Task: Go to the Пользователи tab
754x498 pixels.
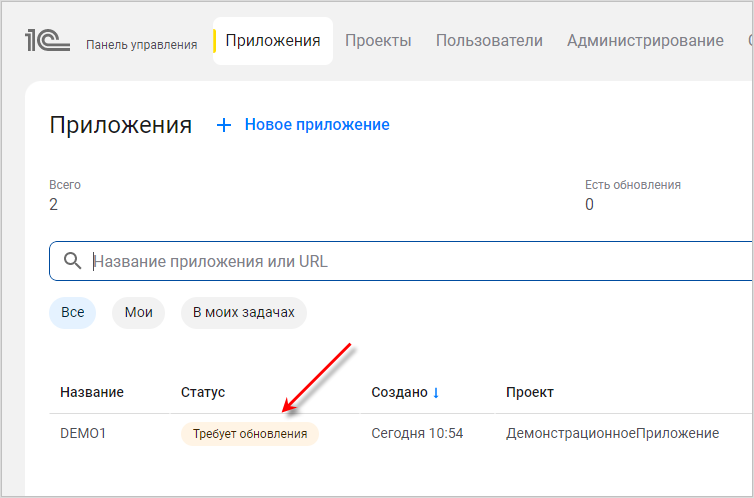Action: (x=489, y=41)
